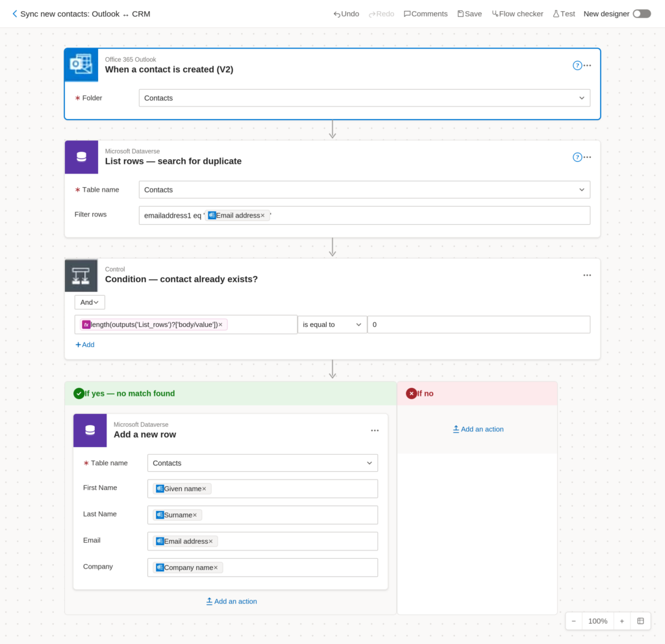Remove the Given name token

(204, 489)
